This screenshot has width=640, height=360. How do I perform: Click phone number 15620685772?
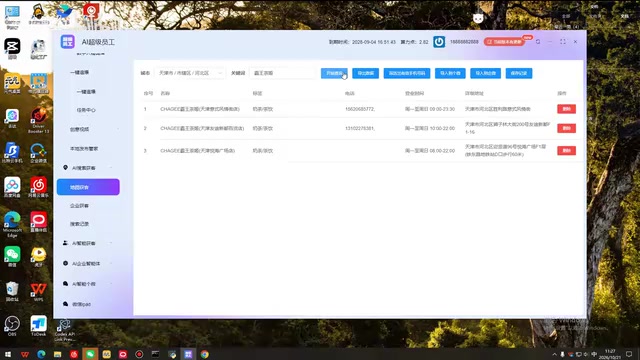[360, 109]
